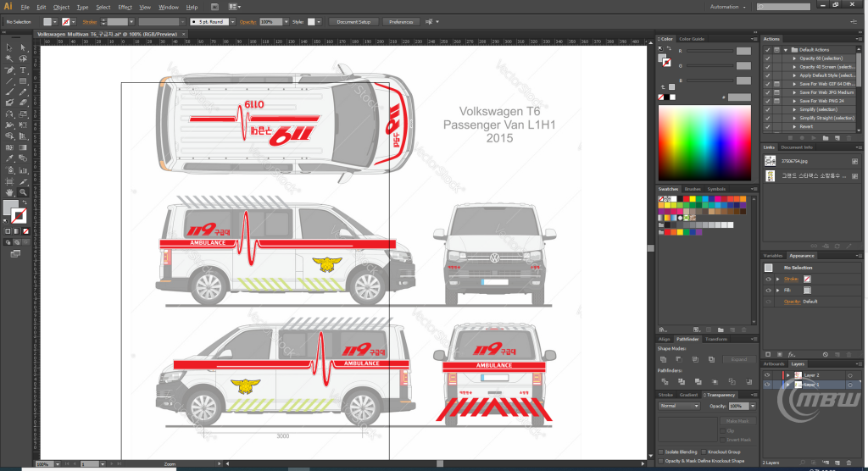Expand the Fill row in Appearance
The width and height of the screenshot is (868, 471).
coord(778,290)
